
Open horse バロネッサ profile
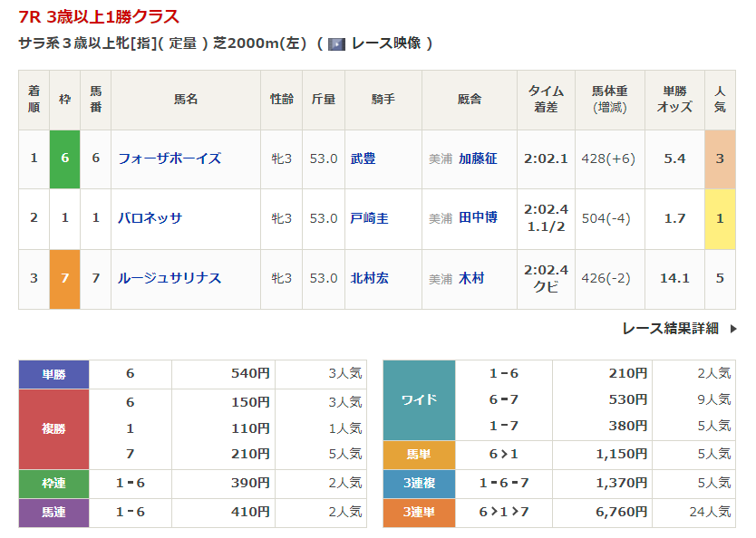click(x=150, y=218)
